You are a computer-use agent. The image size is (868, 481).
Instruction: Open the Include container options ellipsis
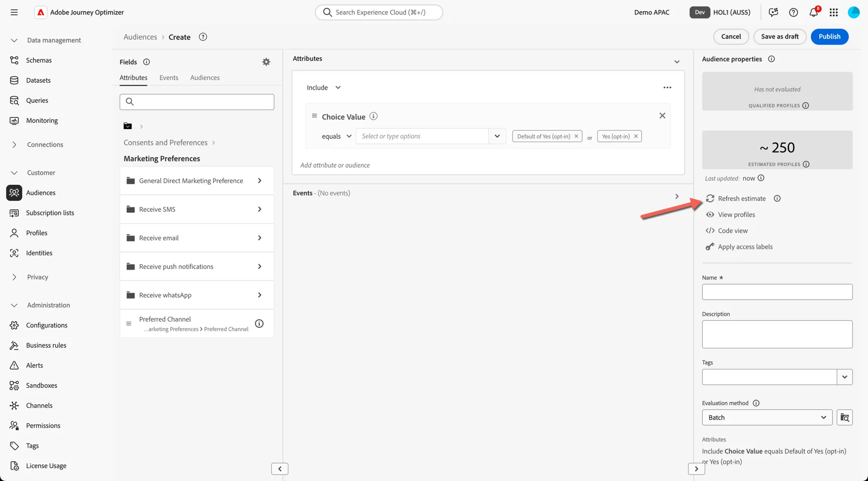(x=667, y=87)
